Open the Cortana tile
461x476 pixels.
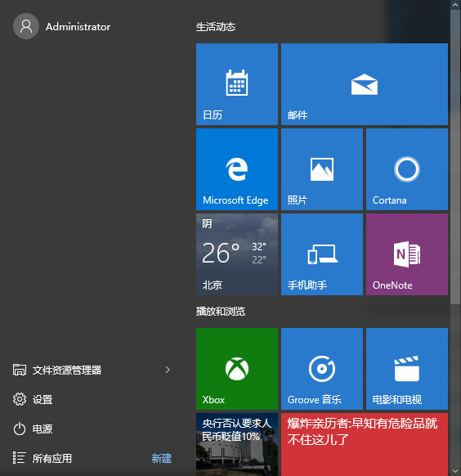407,169
